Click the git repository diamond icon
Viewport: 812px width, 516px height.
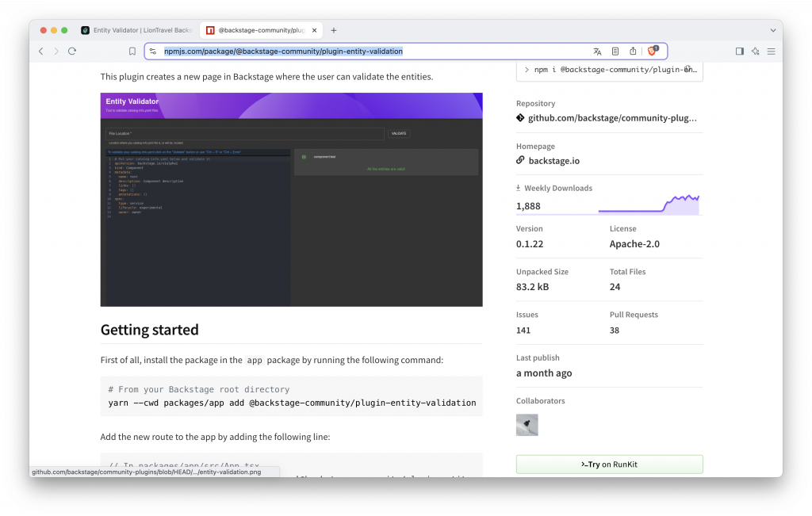520,118
